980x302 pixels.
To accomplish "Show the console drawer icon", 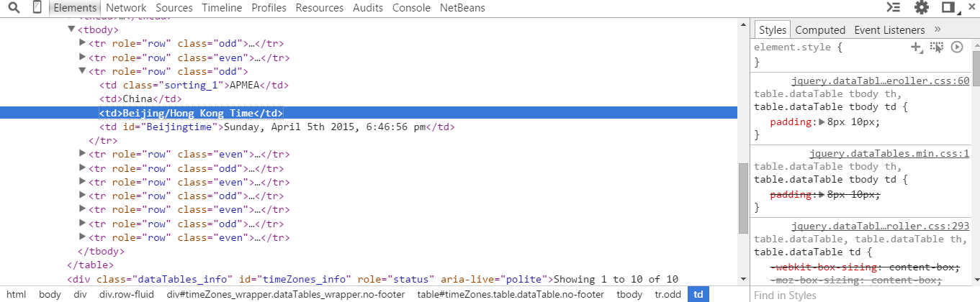I will [894, 8].
